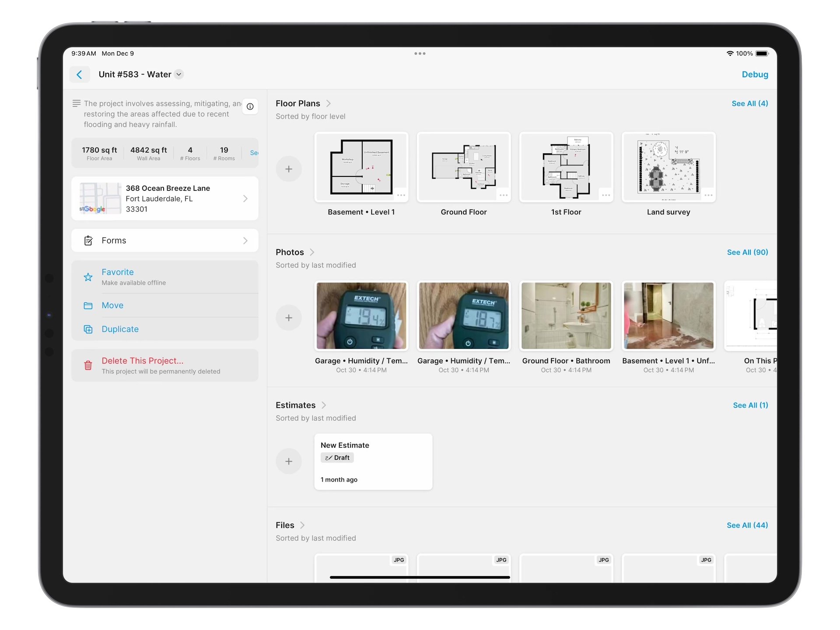Screen dimensions: 840x630
Task: Tap the Favorite star icon
Action: [88, 277]
